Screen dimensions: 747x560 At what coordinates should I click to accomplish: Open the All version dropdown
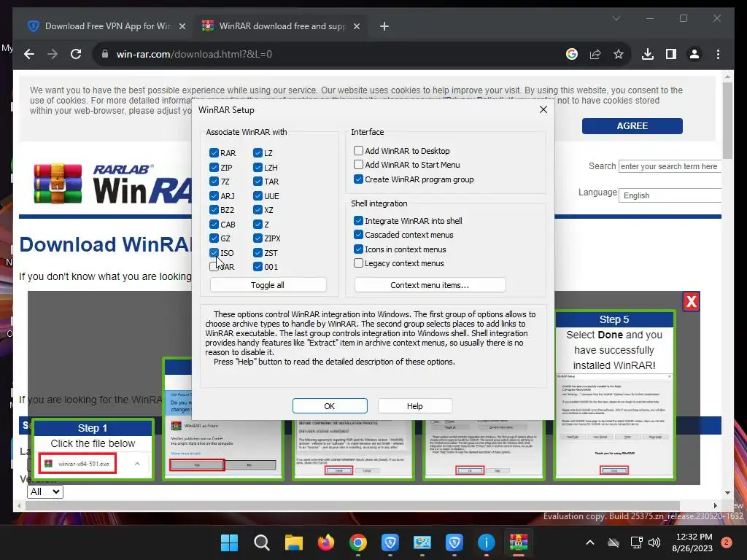pyautogui.click(x=45, y=491)
